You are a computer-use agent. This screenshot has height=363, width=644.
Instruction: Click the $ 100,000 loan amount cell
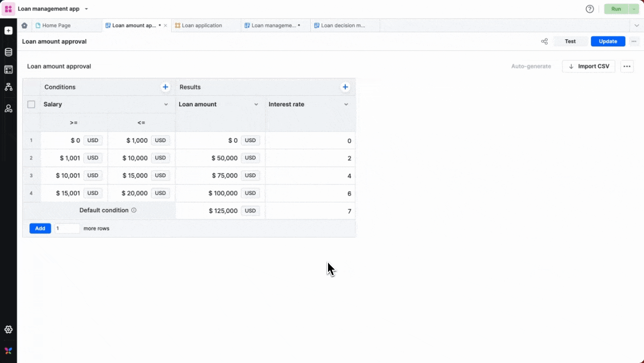click(x=220, y=193)
